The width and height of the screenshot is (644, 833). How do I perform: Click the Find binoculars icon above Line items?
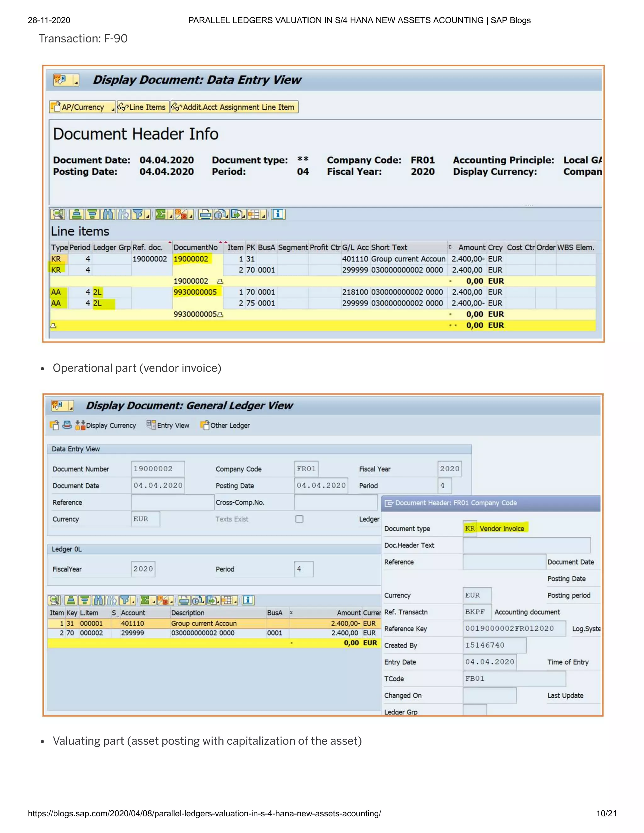[x=108, y=214]
